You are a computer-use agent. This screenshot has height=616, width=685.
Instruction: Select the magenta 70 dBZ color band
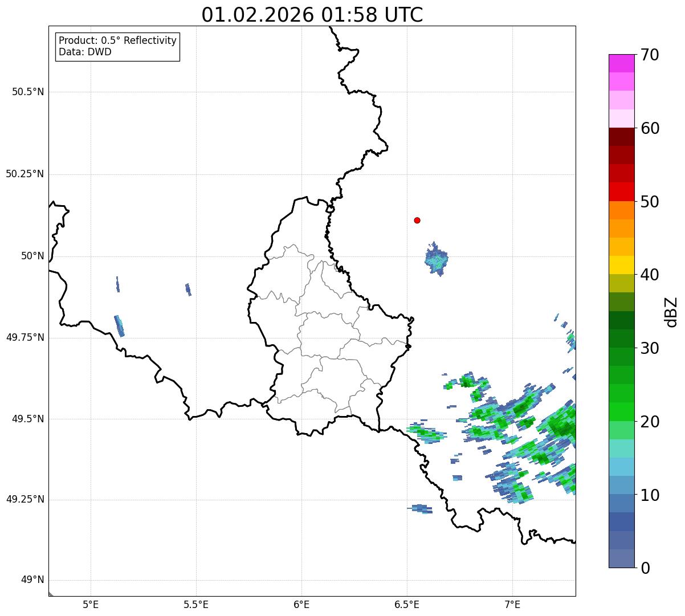point(621,63)
